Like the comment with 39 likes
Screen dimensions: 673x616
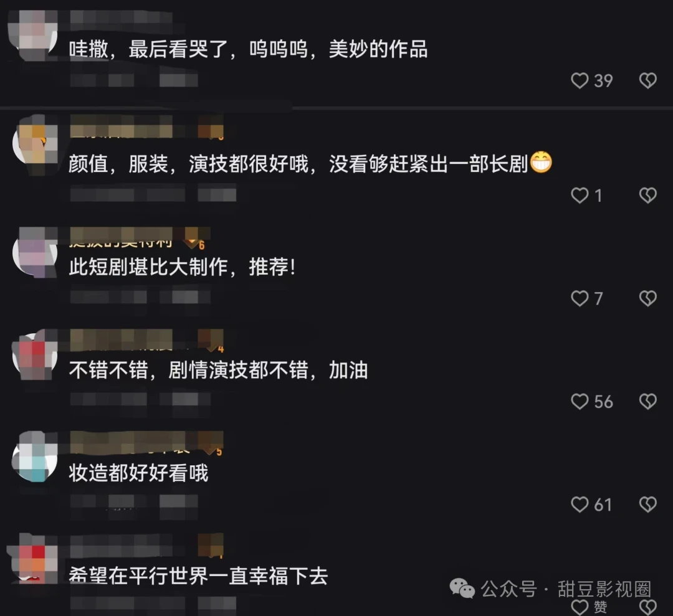pyautogui.click(x=580, y=80)
